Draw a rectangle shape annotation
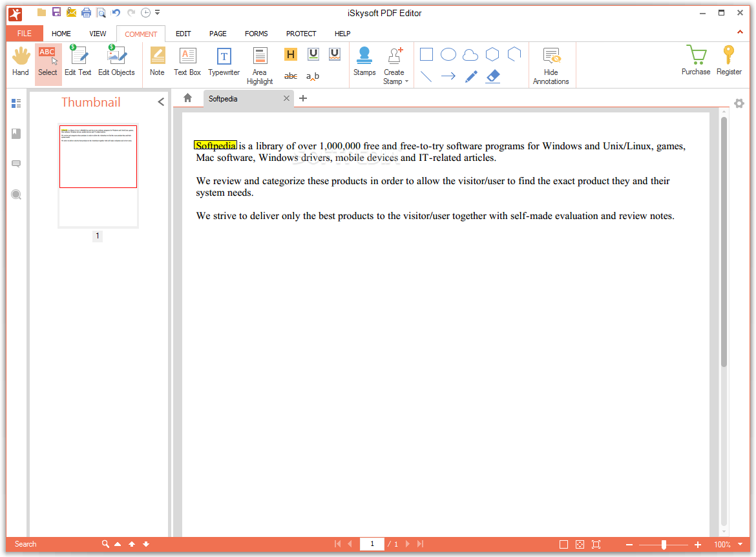This screenshot has width=756, height=557. click(426, 54)
